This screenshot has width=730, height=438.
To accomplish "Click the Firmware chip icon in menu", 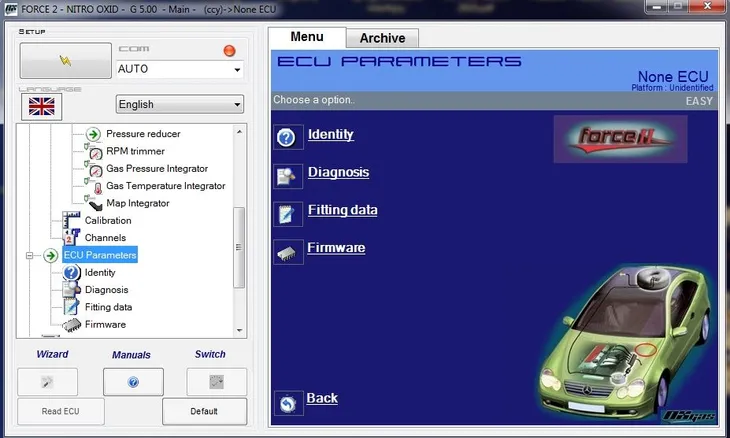I will (x=287, y=250).
